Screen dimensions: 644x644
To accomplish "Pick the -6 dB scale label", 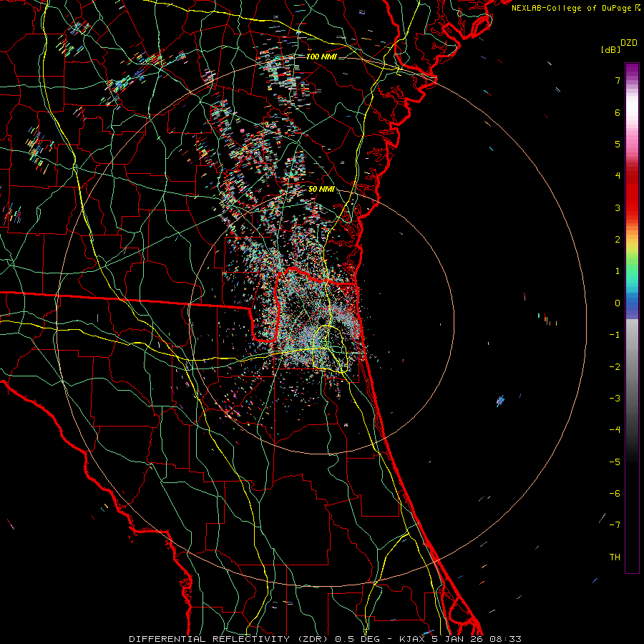I will (x=615, y=494).
